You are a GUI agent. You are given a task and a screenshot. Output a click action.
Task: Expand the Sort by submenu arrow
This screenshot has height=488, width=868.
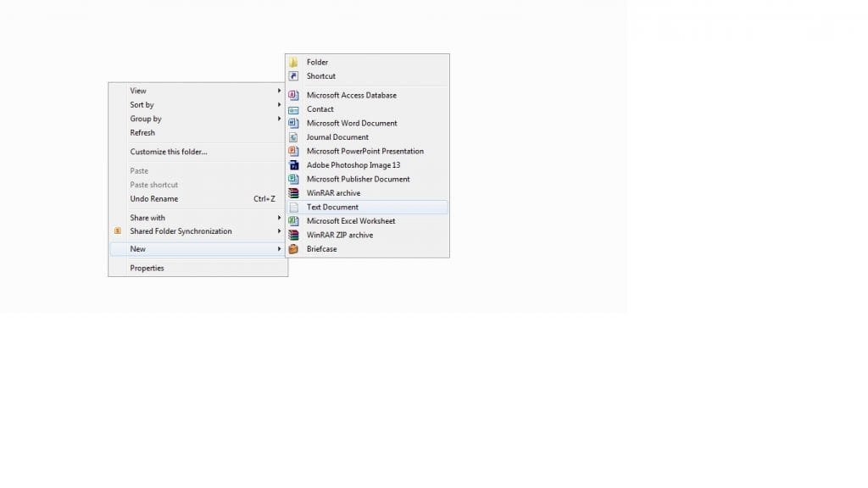(x=279, y=105)
